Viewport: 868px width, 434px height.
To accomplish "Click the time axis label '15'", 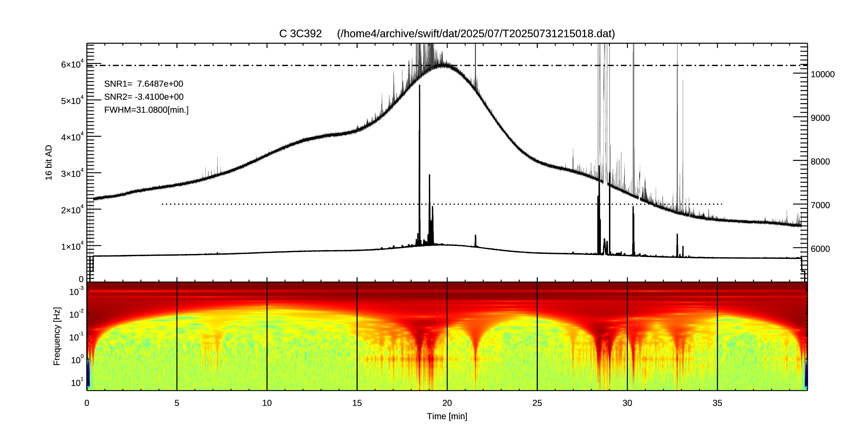I will tap(357, 403).
